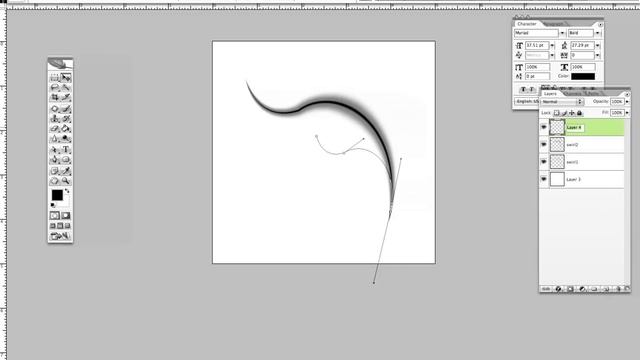Select the Hand tool
Viewport: 640px width, 360px height.
[55, 181]
